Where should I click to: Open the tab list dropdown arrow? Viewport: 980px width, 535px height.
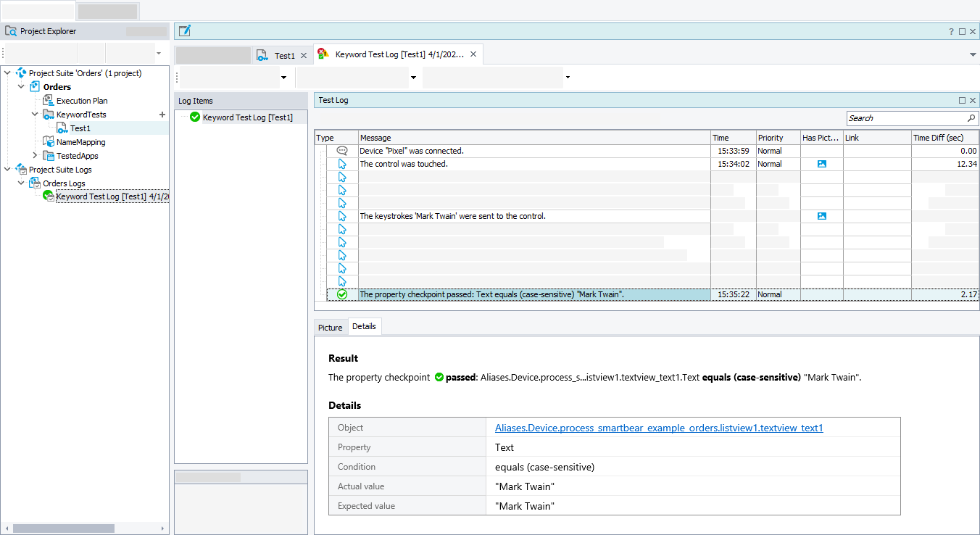(972, 55)
